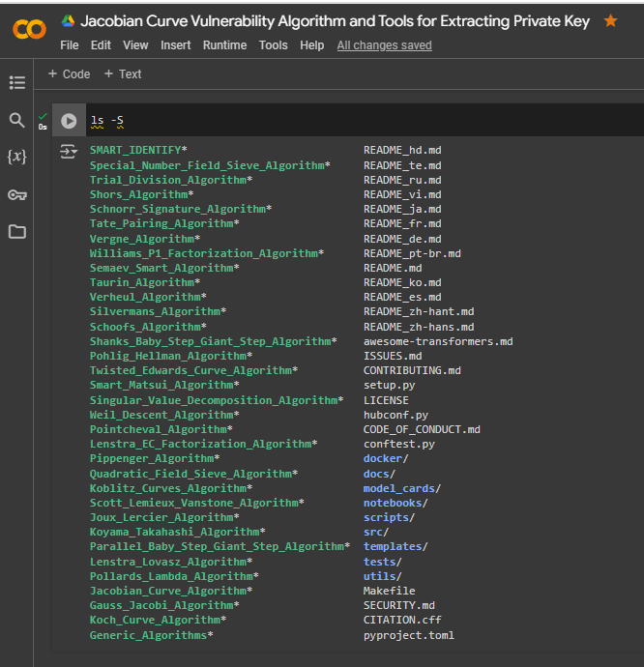Open the Files folder icon panel
Image resolution: width=644 pixels, height=667 pixels.
tap(17, 232)
